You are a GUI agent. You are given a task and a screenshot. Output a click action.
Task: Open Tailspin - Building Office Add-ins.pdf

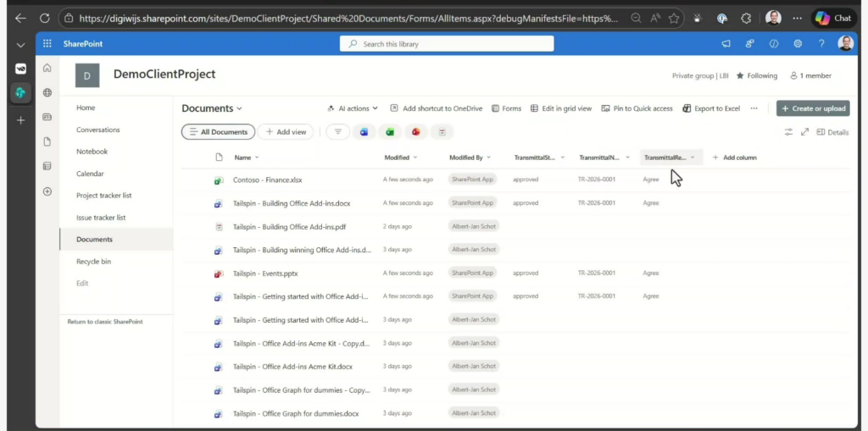tap(290, 227)
